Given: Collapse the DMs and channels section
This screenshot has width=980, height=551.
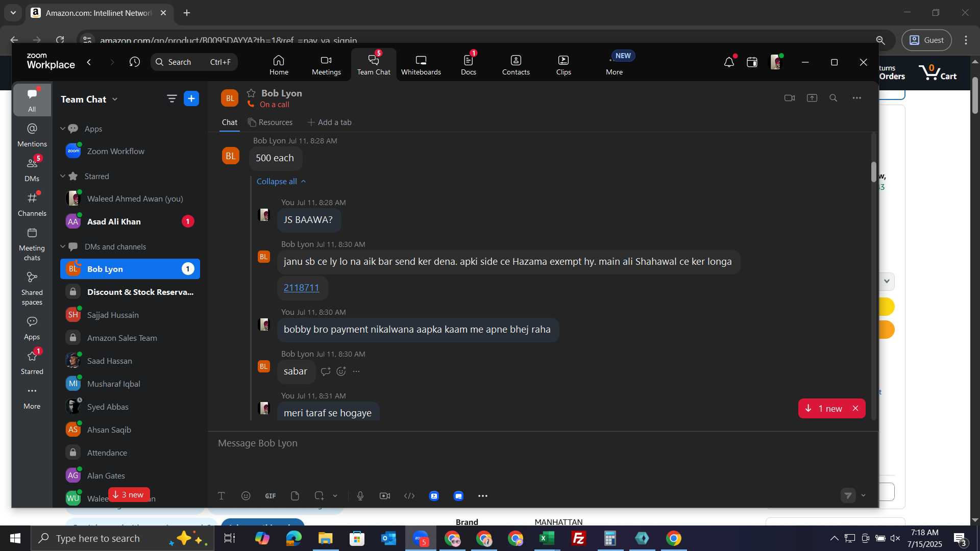Looking at the screenshot, I should coord(63,246).
